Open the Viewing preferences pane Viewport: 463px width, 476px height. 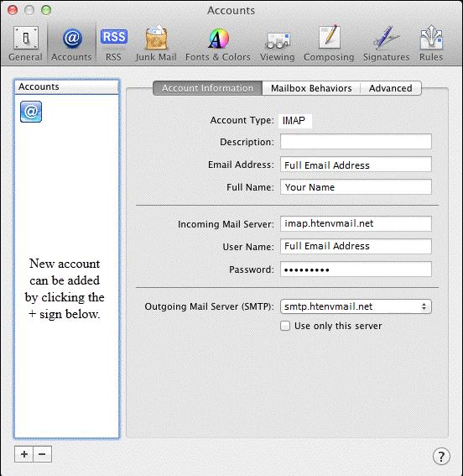[278, 44]
